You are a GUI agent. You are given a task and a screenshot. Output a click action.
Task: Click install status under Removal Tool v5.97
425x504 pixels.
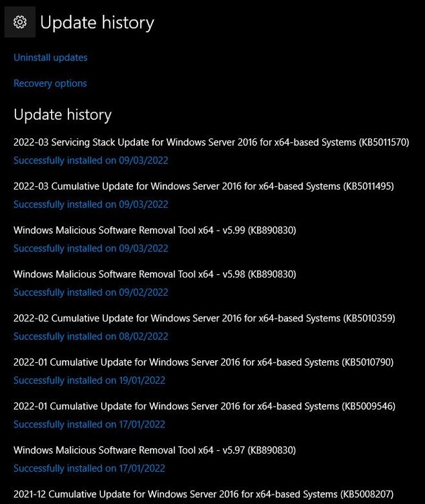pyautogui.click(x=89, y=468)
